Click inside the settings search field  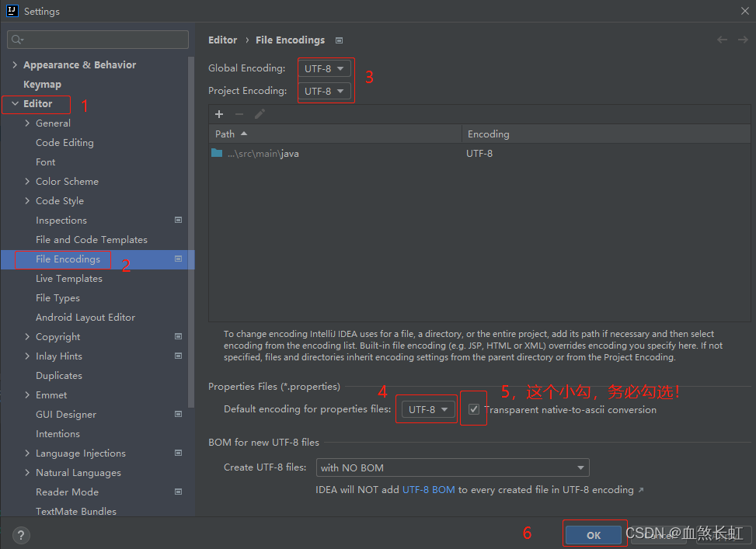[x=98, y=40]
